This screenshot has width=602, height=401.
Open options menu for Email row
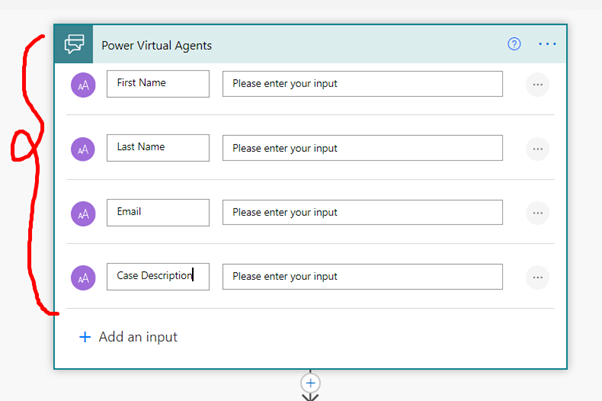coord(538,213)
